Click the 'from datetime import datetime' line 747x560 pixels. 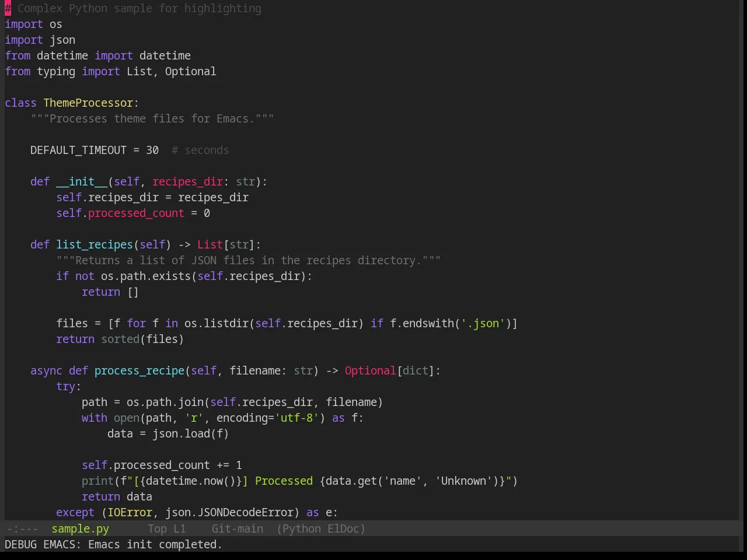coord(97,56)
